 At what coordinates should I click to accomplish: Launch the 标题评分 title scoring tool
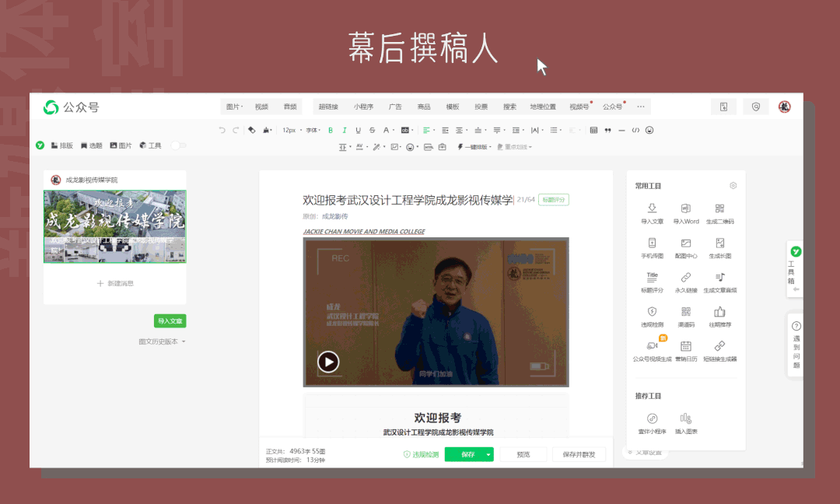coord(652,279)
